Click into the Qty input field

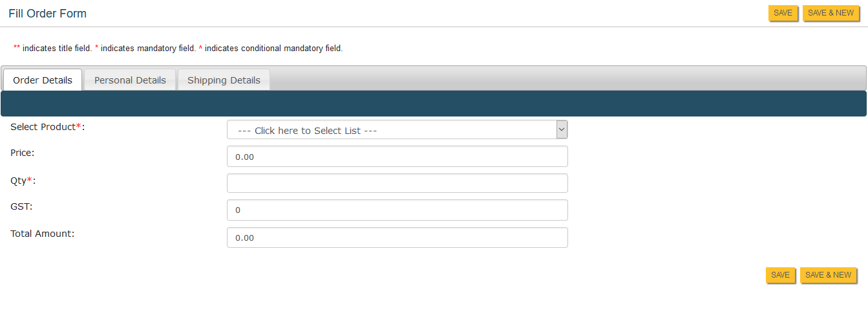397,183
